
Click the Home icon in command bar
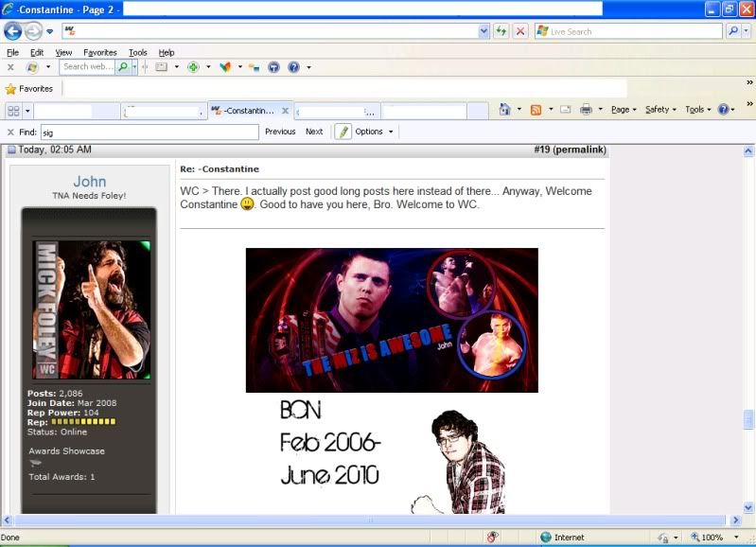[504, 110]
